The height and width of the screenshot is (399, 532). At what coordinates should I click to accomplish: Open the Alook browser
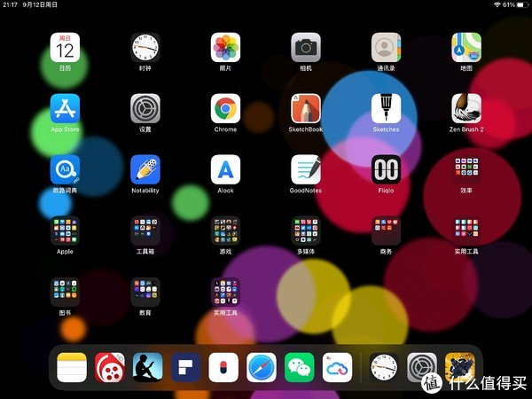click(225, 169)
